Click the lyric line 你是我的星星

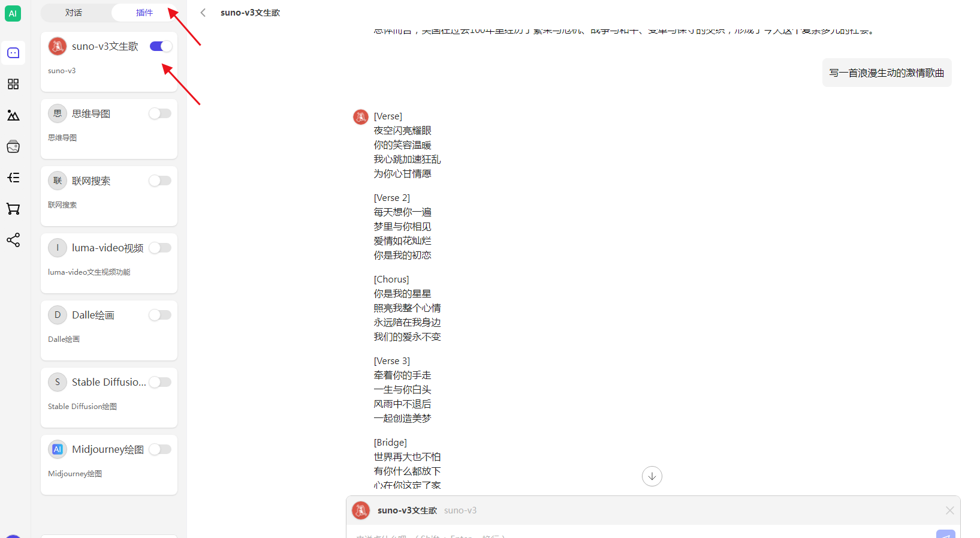pos(403,294)
